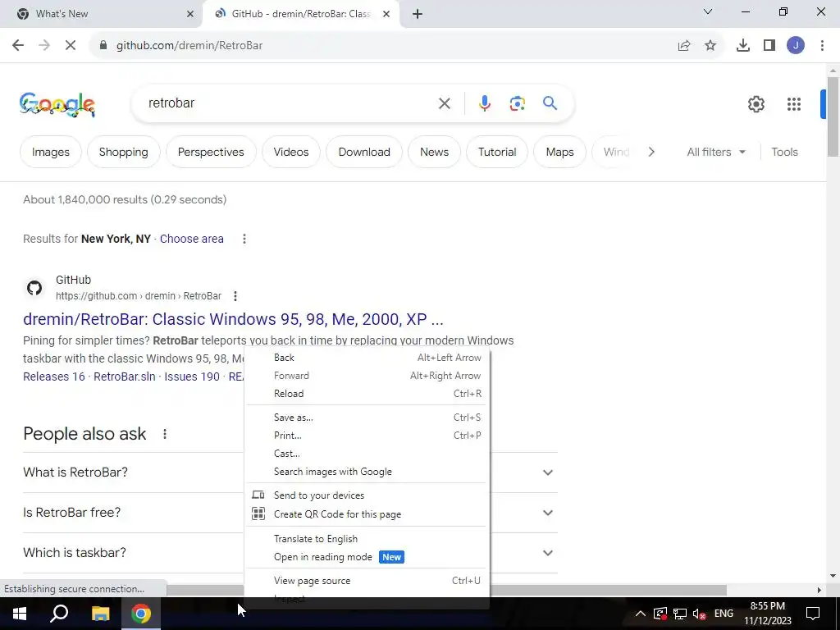This screenshot has height=630, width=840.
Task: Select the Maps filter chip
Action: (x=559, y=152)
